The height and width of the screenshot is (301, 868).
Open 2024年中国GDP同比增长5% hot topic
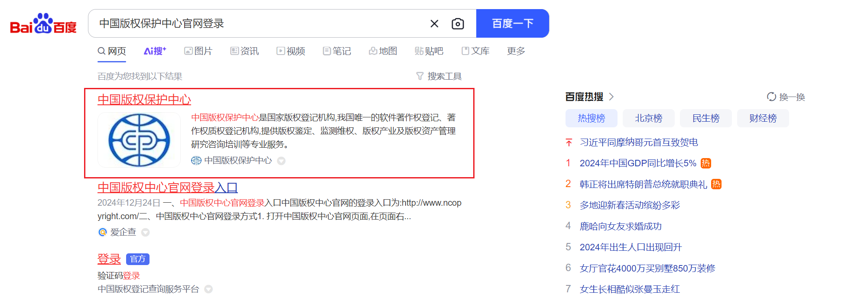click(x=638, y=163)
